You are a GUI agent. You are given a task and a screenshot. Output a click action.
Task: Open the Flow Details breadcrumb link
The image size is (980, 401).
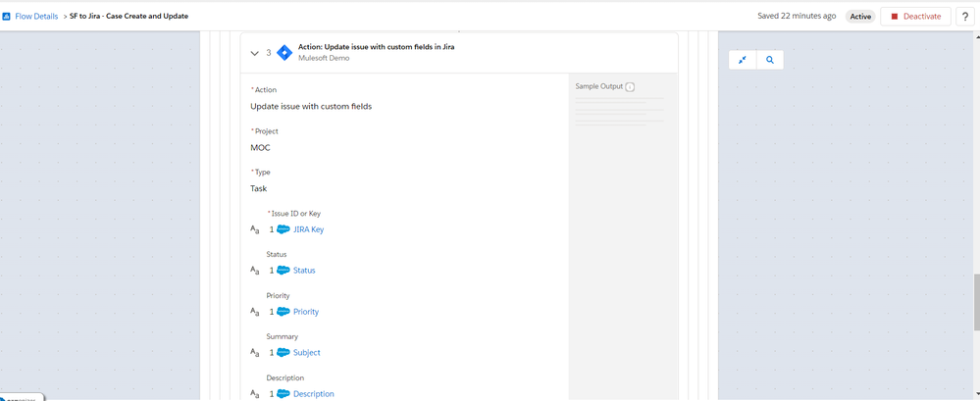[36, 17]
